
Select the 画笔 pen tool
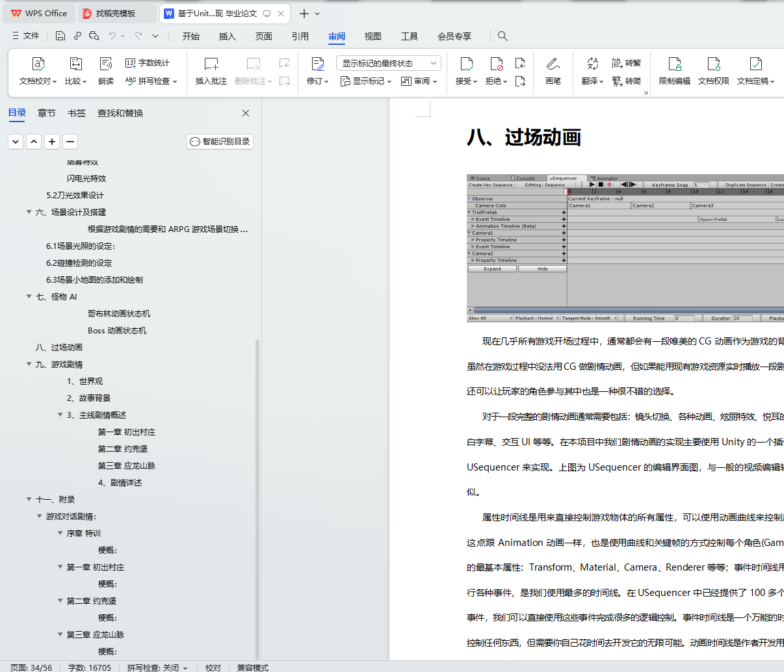(x=553, y=71)
